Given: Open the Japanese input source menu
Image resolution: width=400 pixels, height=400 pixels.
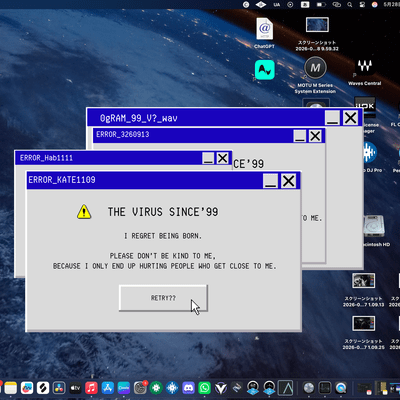Looking at the screenshot, I should (x=305, y=5).
